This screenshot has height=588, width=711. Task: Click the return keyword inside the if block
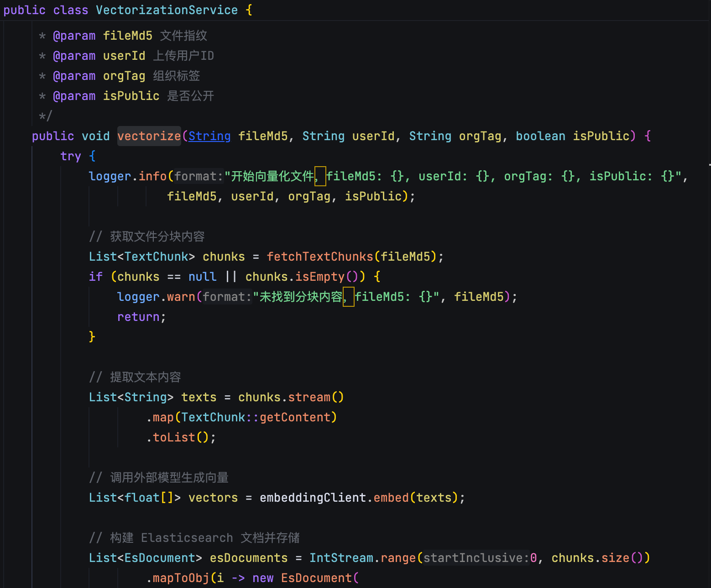pyautogui.click(x=138, y=317)
